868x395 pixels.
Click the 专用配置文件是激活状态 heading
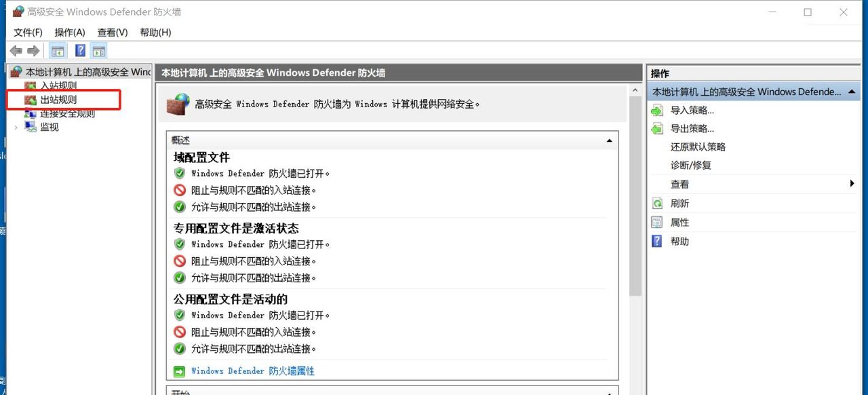pyautogui.click(x=236, y=228)
